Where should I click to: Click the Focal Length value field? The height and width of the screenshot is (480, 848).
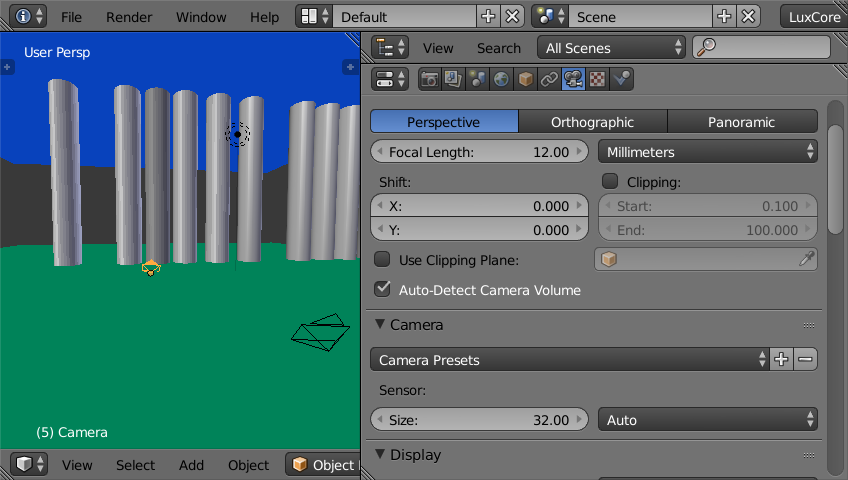[x=480, y=152]
